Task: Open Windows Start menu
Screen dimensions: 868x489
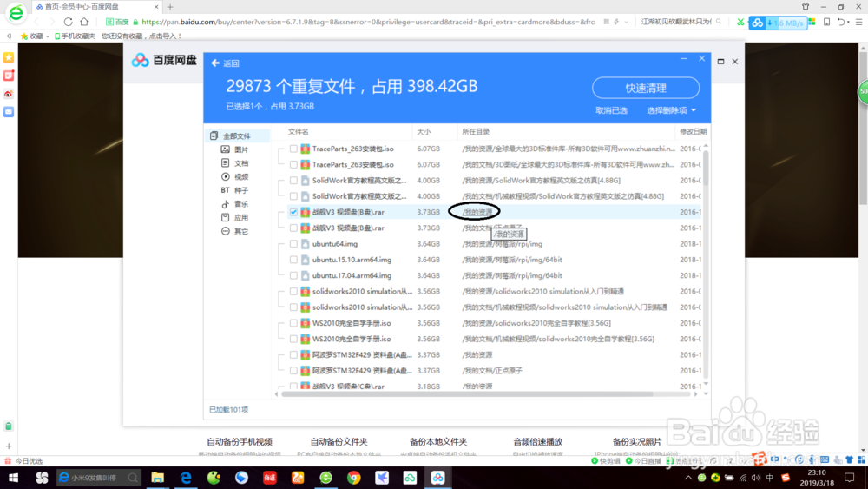Action: coord(13,478)
